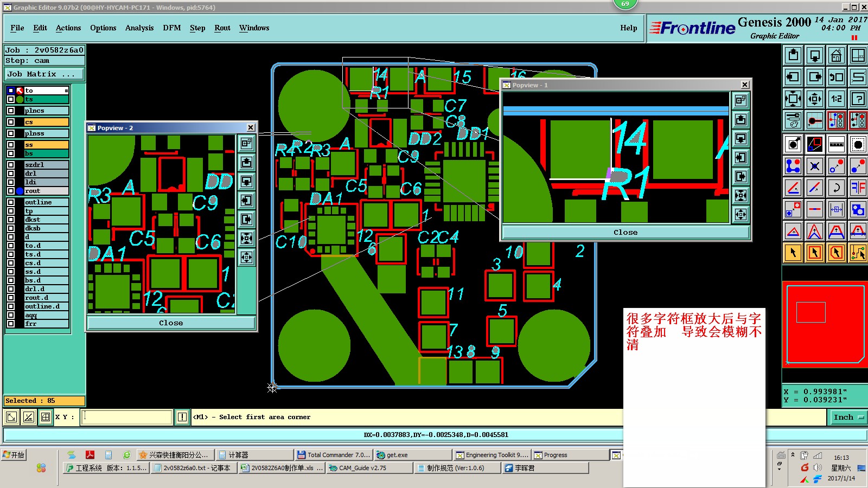Screen dimensions: 868x488
Task: Click the delete point X icon
Action: pyautogui.click(x=815, y=166)
